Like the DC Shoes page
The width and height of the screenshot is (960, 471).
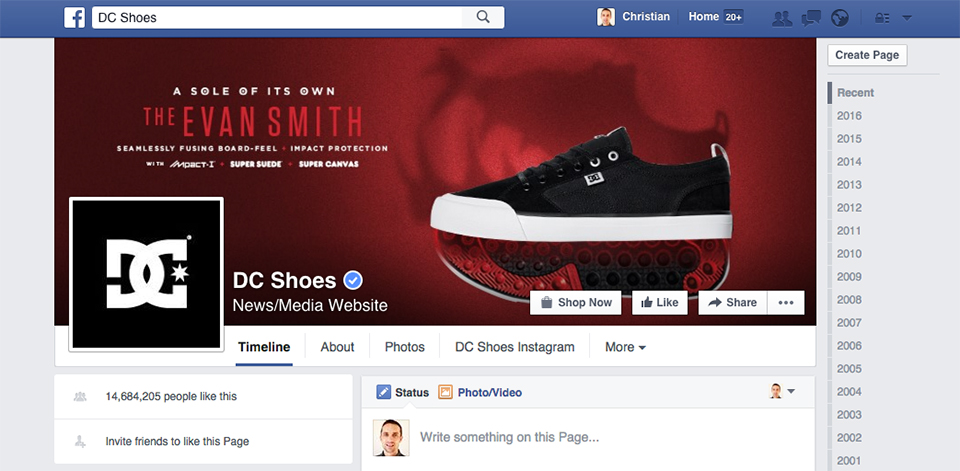(659, 303)
